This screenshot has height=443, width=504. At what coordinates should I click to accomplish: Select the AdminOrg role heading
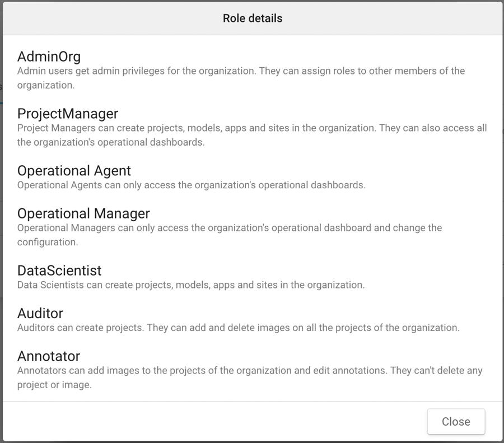coord(49,57)
